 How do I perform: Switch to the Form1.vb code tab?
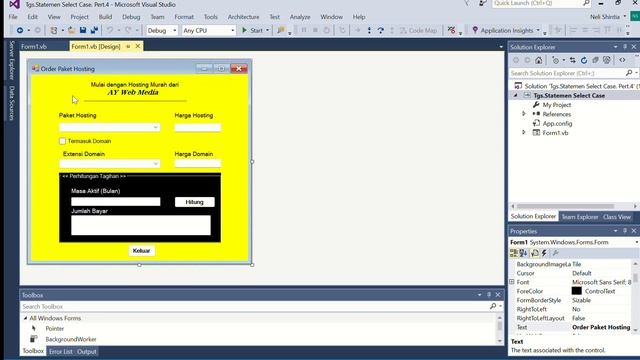(x=34, y=47)
